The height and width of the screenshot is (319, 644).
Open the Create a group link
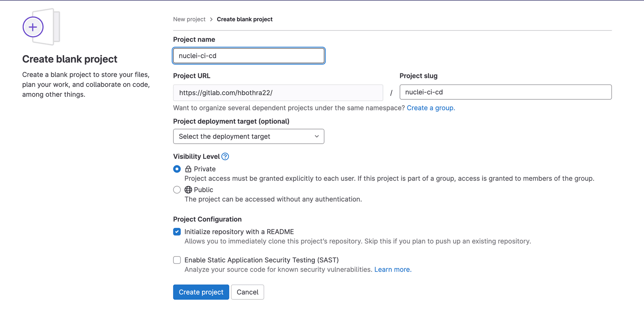[x=431, y=108]
